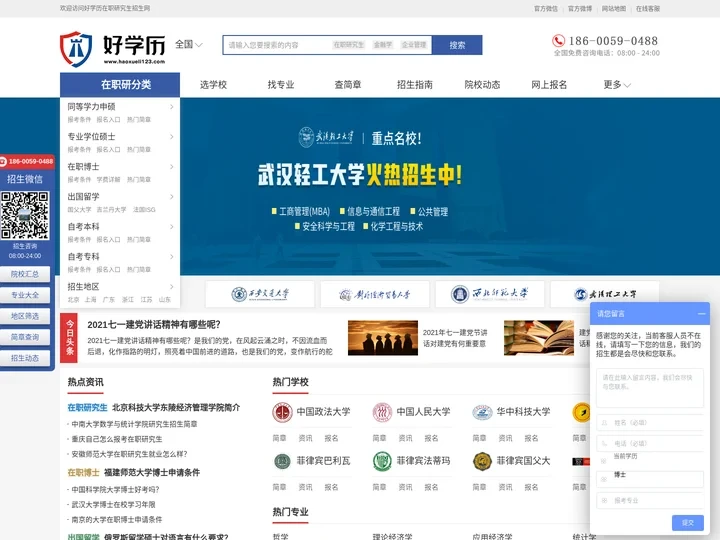Go to 找专业 in the navigation bar

click(x=281, y=85)
